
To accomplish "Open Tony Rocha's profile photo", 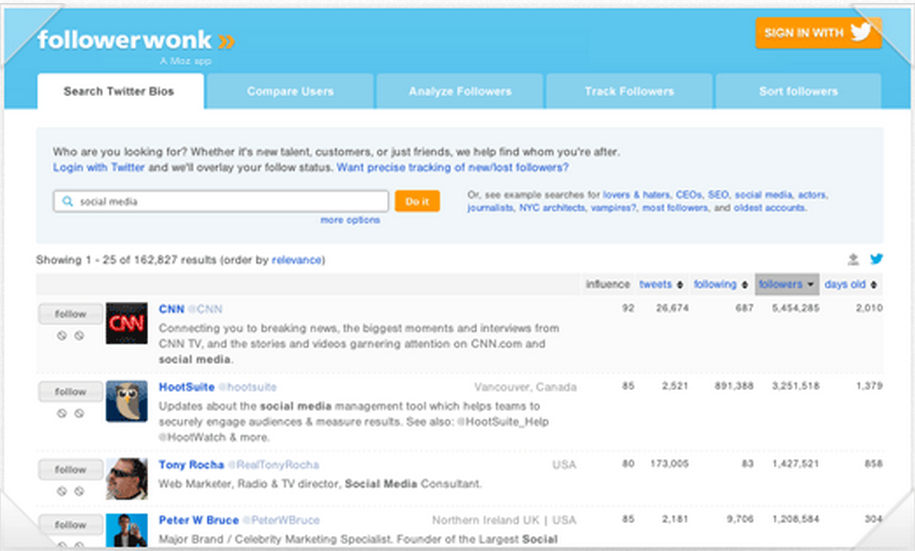I will 127,479.
